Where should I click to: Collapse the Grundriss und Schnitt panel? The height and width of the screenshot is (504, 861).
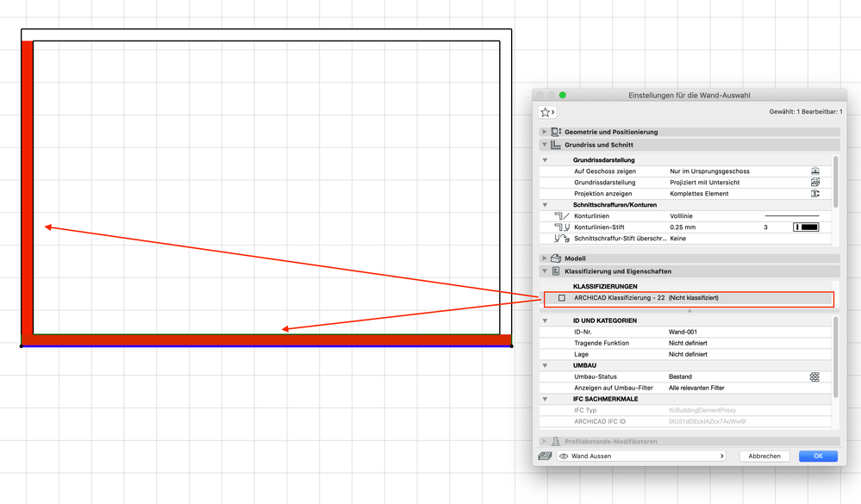(x=544, y=145)
